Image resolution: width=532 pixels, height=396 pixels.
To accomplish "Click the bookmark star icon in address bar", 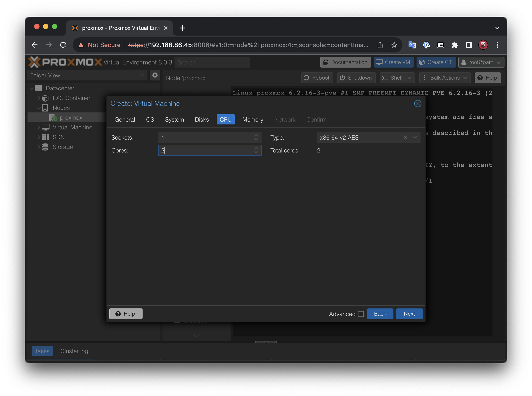I will click(x=394, y=45).
